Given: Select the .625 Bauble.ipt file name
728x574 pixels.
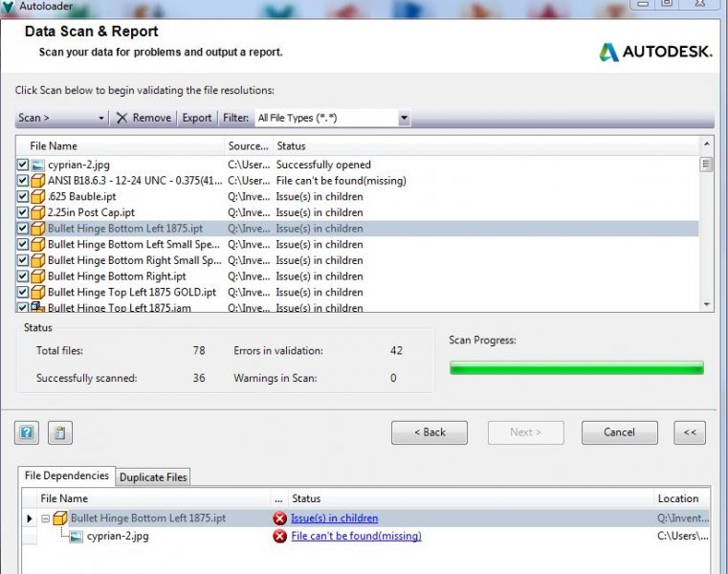Looking at the screenshot, I should [x=82, y=196].
